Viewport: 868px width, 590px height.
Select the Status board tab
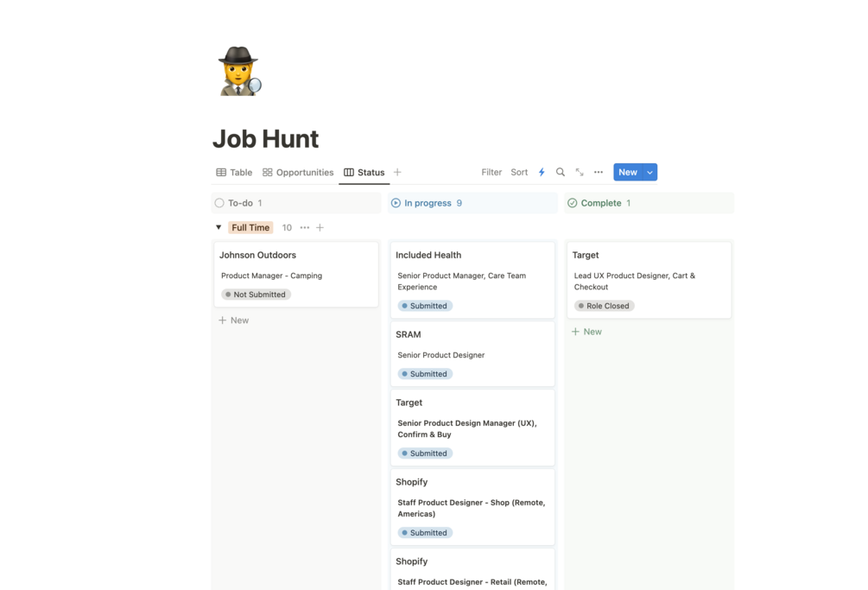coord(364,172)
